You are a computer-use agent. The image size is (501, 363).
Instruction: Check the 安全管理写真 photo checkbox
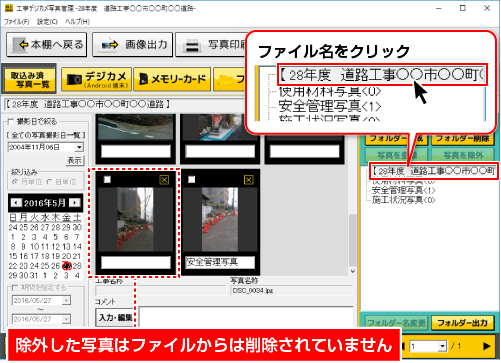(192, 180)
